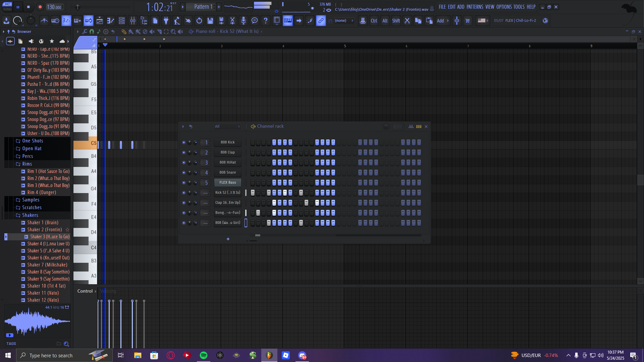Click the save project icon
Viewport: 644px width, 362px height.
point(210,21)
